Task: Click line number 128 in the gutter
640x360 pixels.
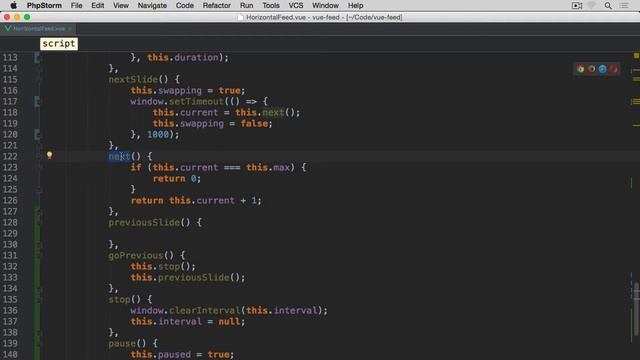Action: 10,222
